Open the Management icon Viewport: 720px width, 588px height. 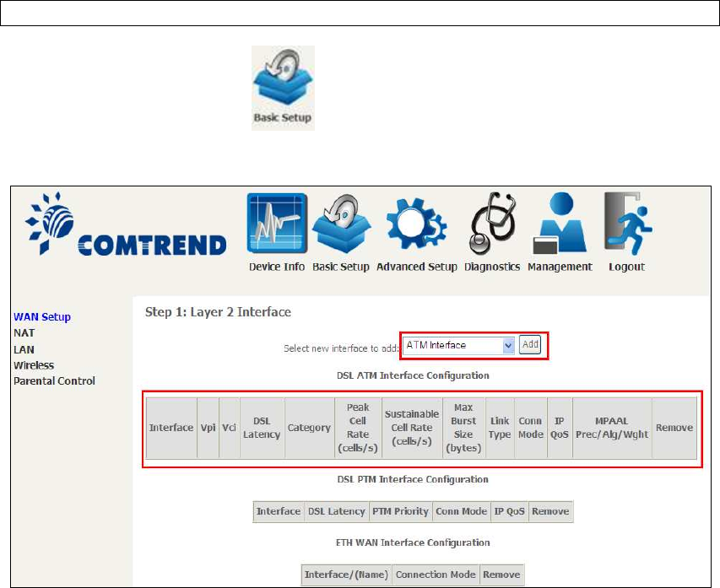[560, 223]
